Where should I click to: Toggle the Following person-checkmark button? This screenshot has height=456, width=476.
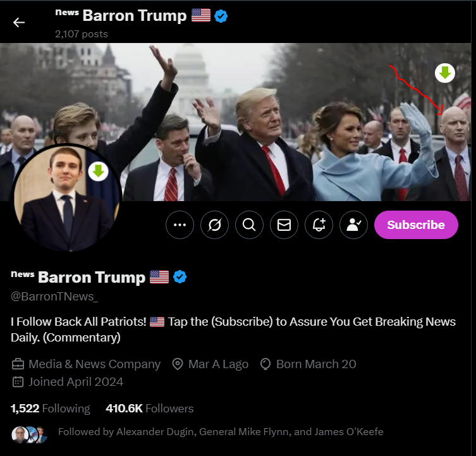point(353,225)
